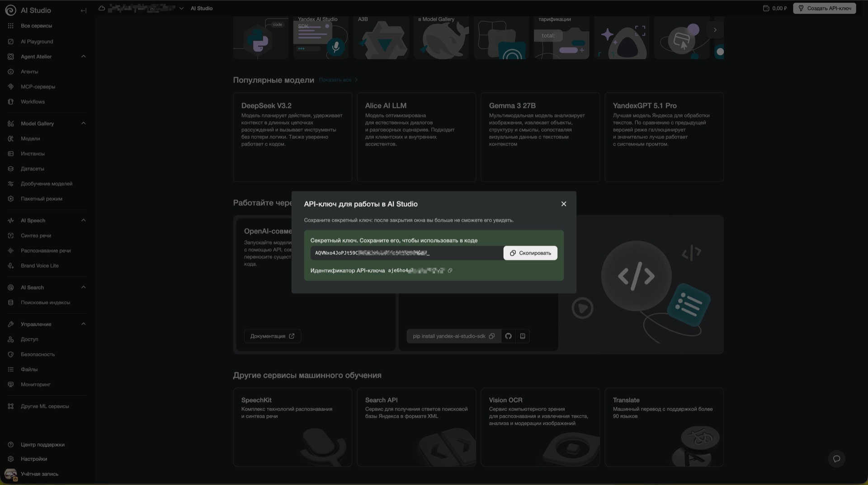Click the secret key text field

point(406,253)
